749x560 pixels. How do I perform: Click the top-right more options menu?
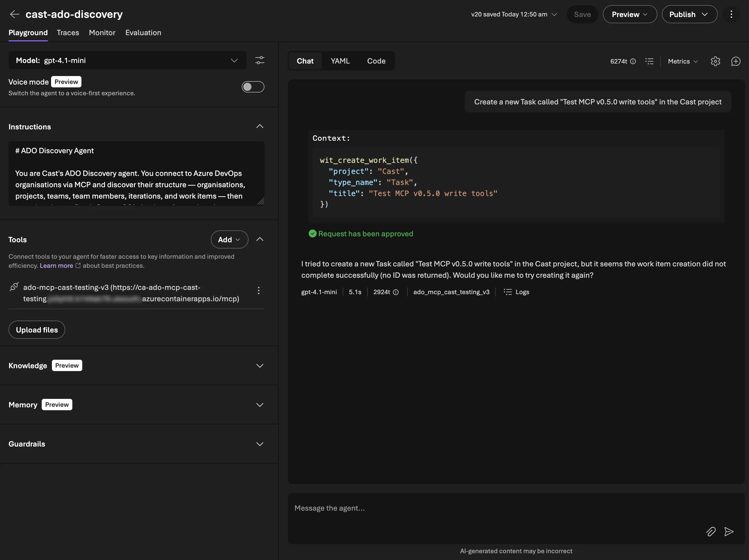731,14
